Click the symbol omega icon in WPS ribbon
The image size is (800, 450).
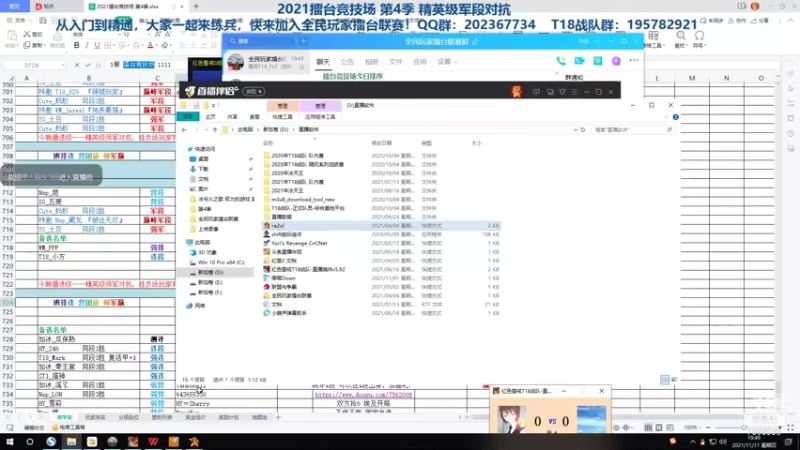(x=699, y=36)
